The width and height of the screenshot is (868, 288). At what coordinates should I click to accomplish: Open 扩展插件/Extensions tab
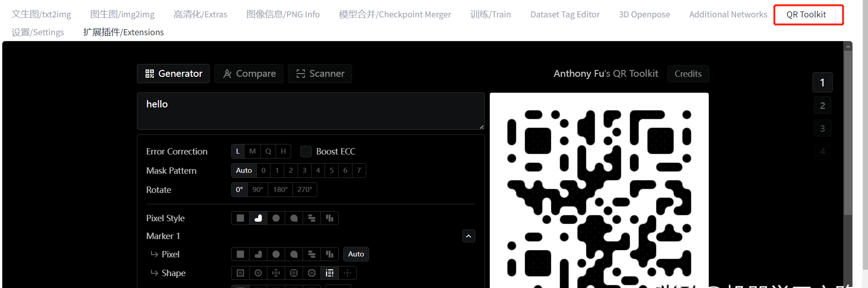123,32
